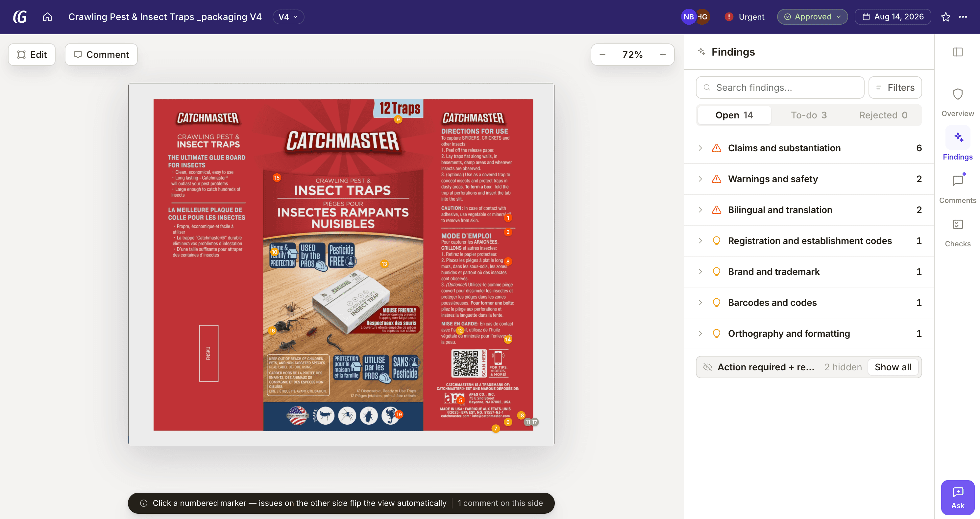Image resolution: width=980 pixels, height=519 pixels.
Task: Expand Registration and establishment codes
Action: [x=808, y=241]
